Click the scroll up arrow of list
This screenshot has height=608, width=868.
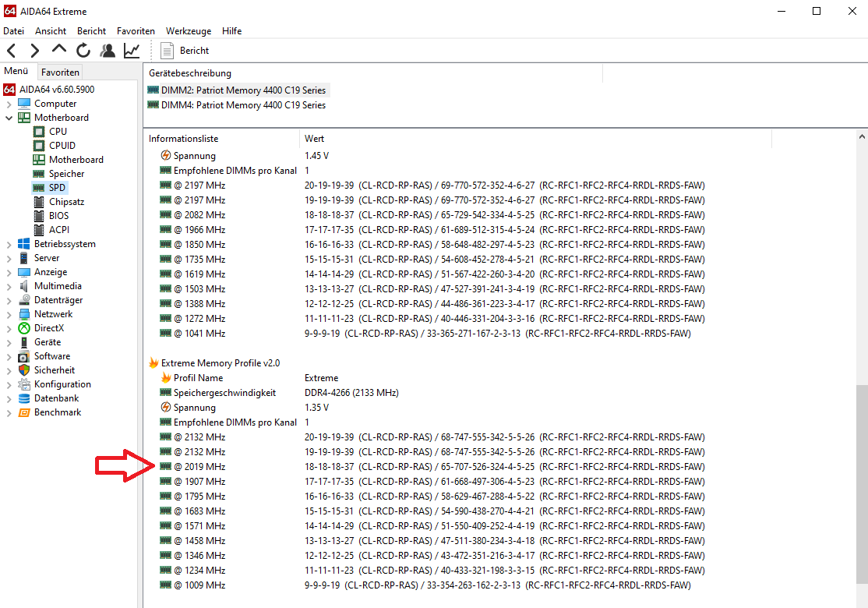(862, 136)
